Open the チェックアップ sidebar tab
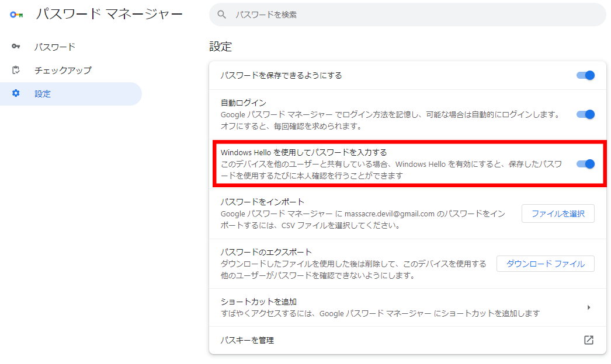The height and width of the screenshot is (364, 611). tap(63, 70)
